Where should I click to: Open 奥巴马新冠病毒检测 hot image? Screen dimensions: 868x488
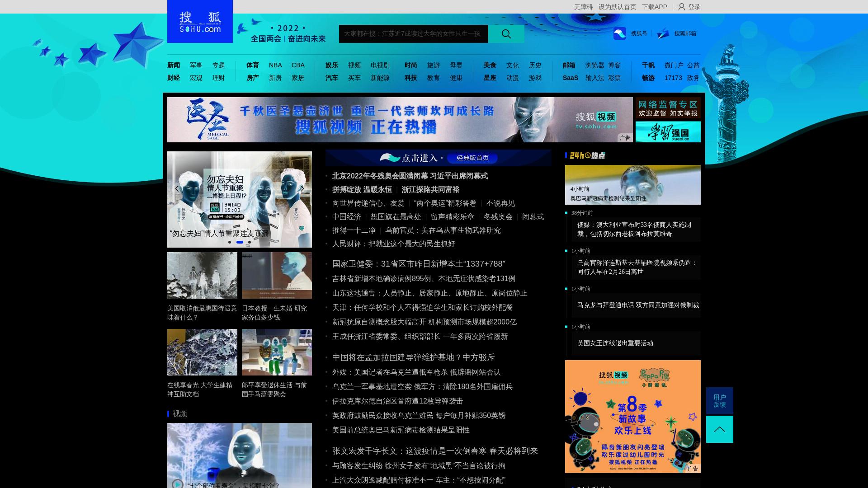(x=633, y=185)
